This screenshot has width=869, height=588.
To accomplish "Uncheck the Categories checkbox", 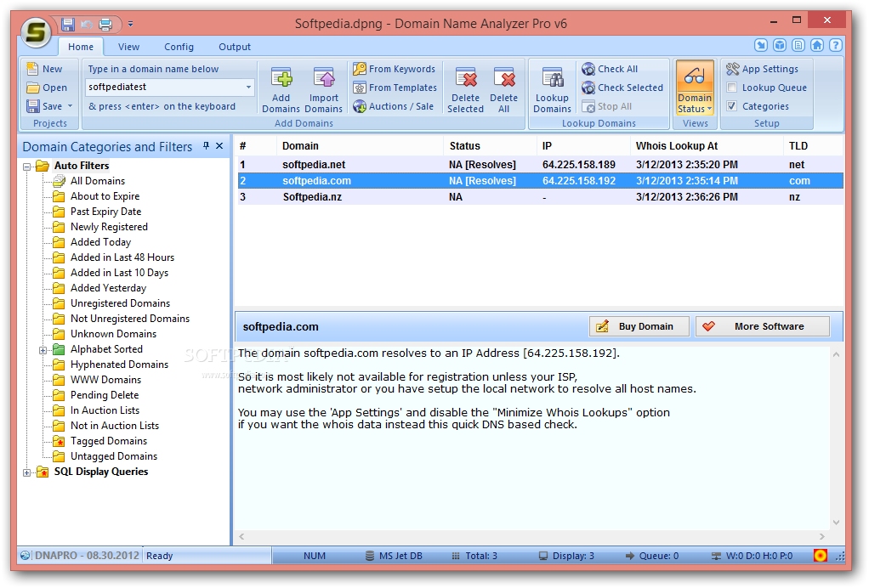I will 732,106.
